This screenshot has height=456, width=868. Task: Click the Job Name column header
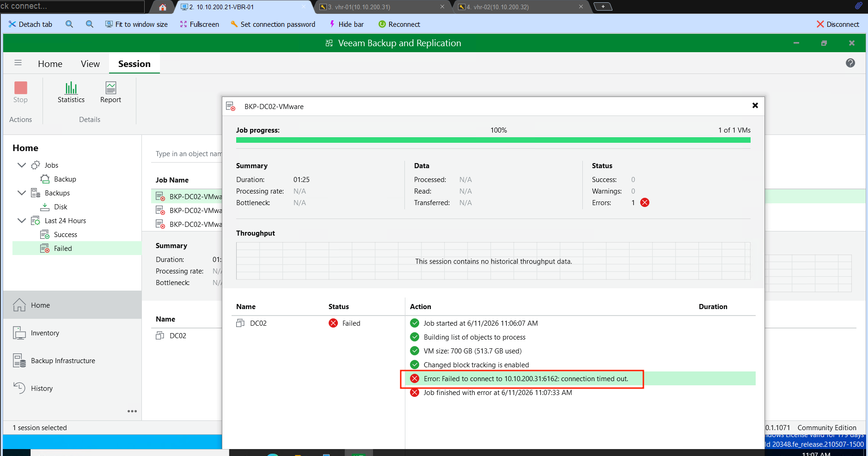point(172,180)
